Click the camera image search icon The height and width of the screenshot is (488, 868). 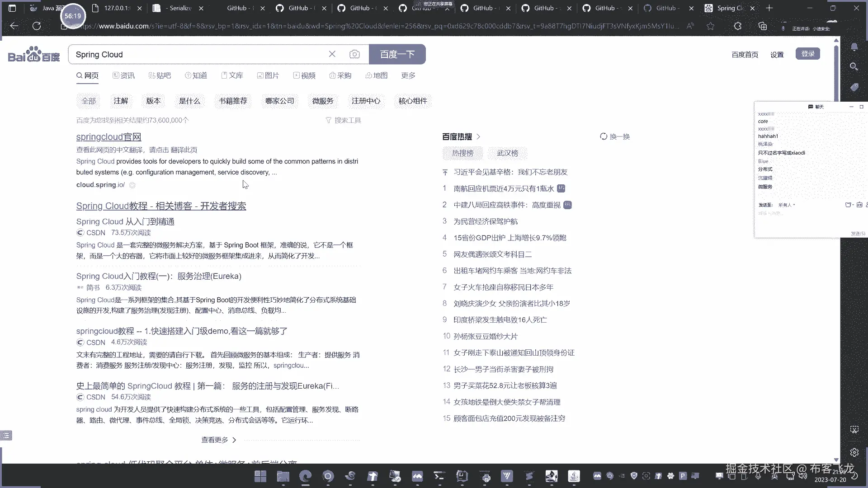click(354, 54)
